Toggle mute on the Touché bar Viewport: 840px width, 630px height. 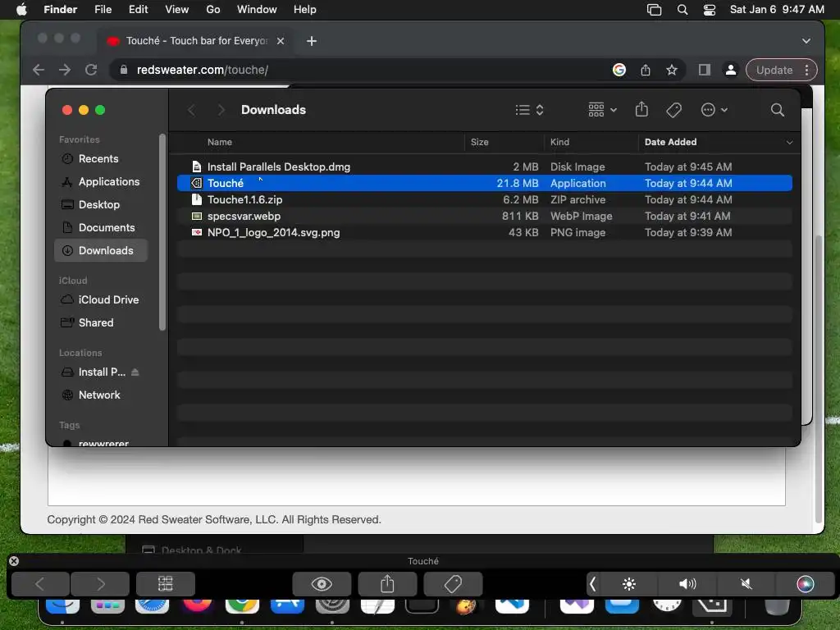click(x=746, y=584)
